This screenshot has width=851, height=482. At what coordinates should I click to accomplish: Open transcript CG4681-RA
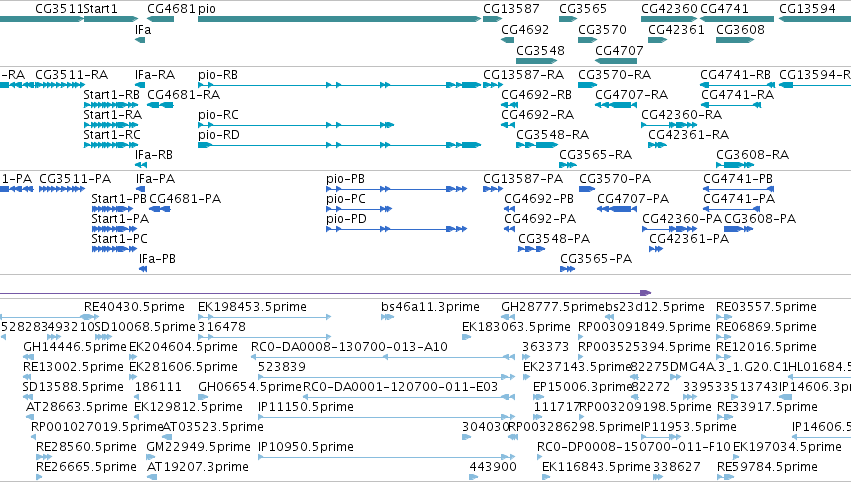(x=183, y=94)
